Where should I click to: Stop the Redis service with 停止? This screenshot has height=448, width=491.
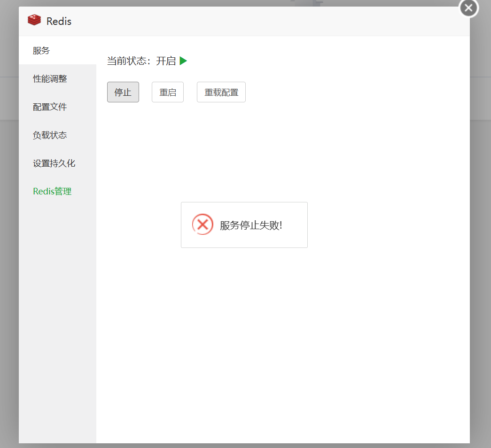123,92
